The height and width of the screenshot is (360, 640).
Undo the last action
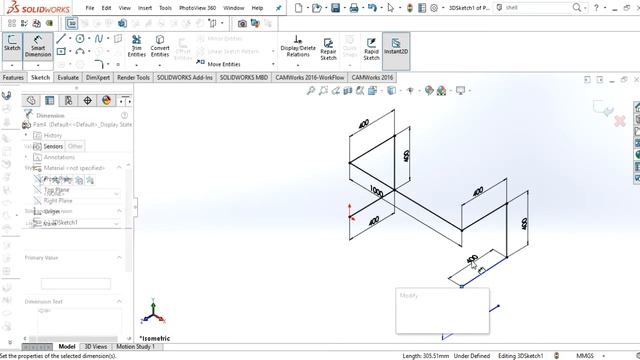[x=372, y=8]
